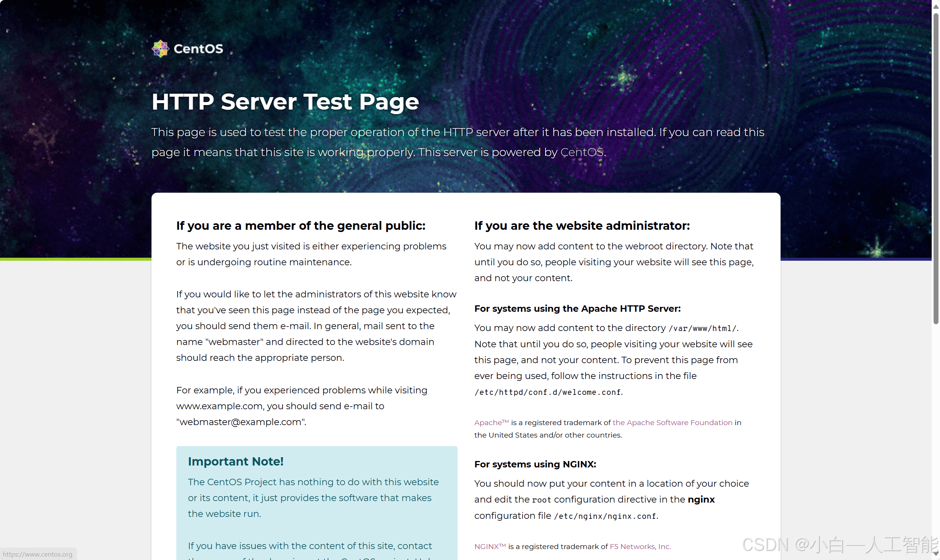The width and height of the screenshot is (940, 560).
Task: Click the vertical scrollbar thumb
Action: [x=935, y=169]
